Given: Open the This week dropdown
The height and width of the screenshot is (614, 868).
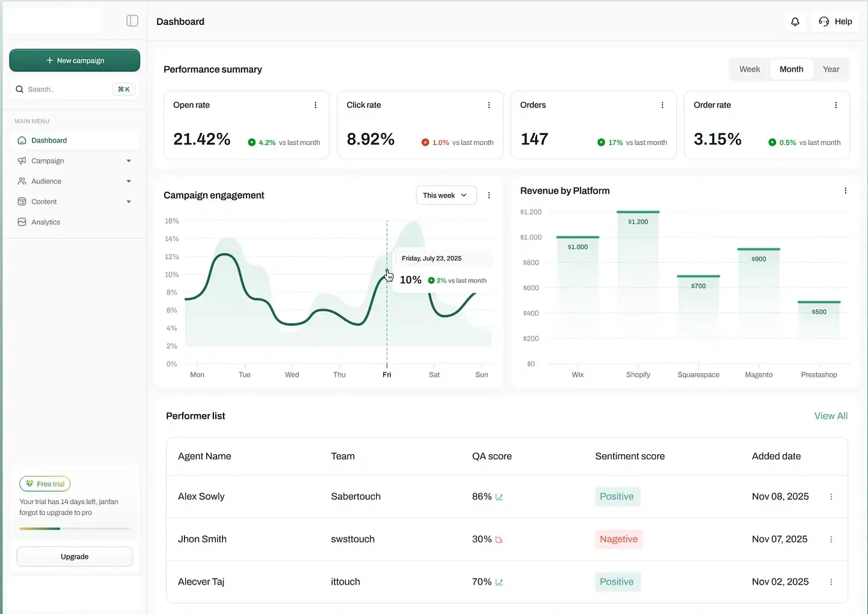Looking at the screenshot, I should (x=446, y=196).
